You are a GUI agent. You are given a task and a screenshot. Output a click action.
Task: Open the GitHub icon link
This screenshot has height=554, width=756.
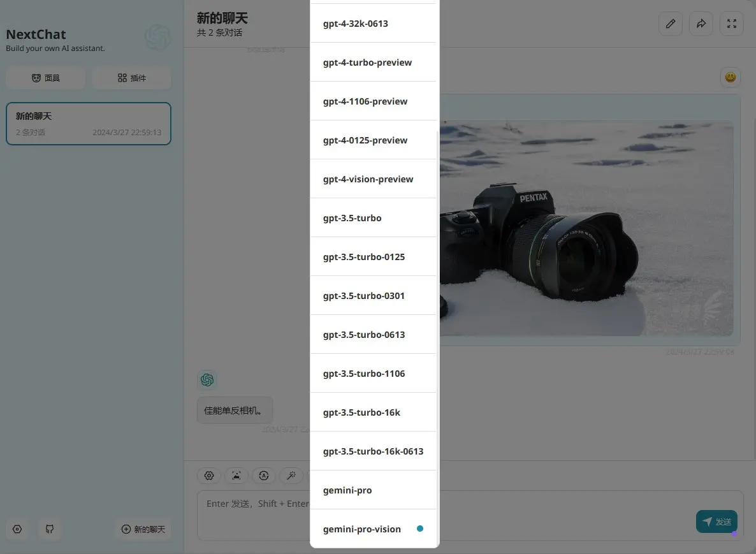point(50,529)
